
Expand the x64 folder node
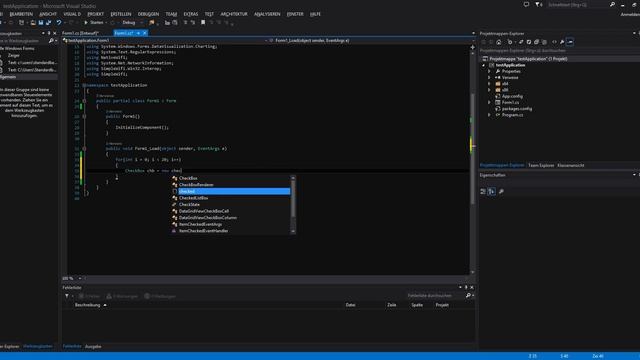tap(489, 84)
